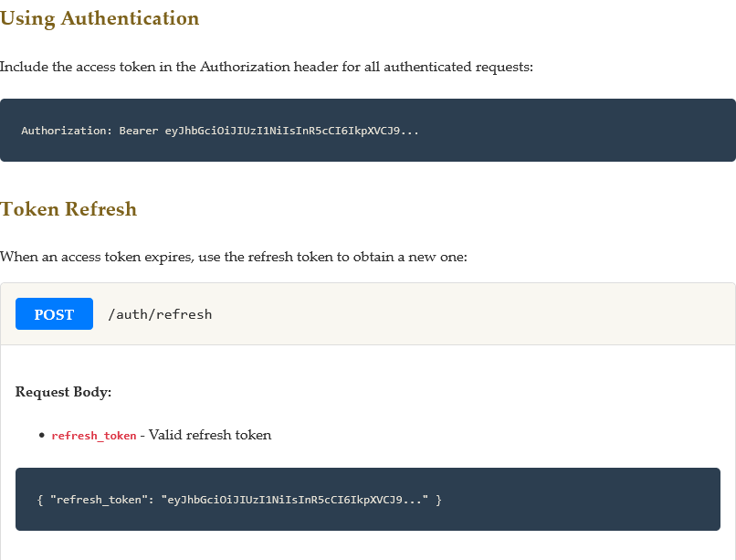Screen dimensions: 736x560
Task: Click the "Include the access token" sentence
Action: tap(266, 67)
